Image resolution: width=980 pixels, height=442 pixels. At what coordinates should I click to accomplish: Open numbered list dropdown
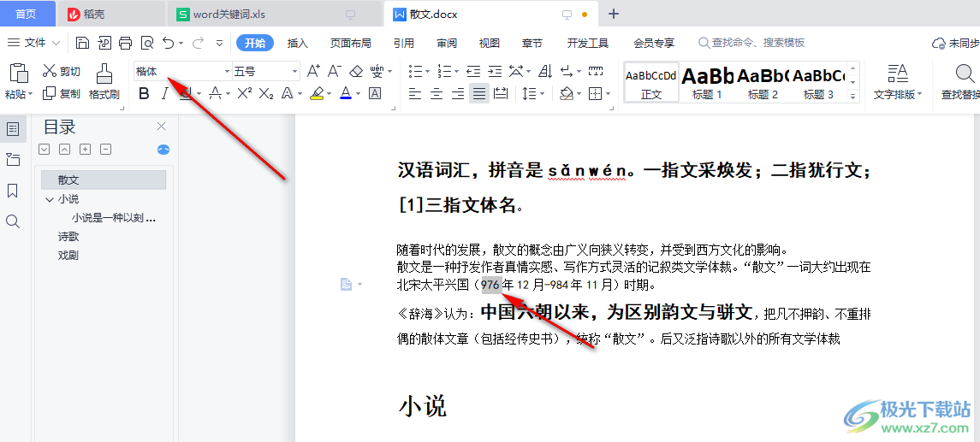(457, 72)
